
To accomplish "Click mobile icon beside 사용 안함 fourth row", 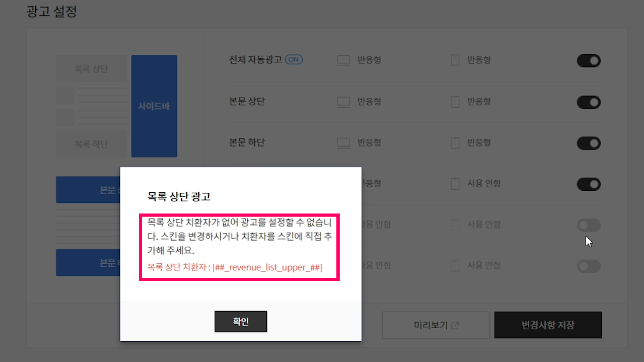I will coord(455,184).
